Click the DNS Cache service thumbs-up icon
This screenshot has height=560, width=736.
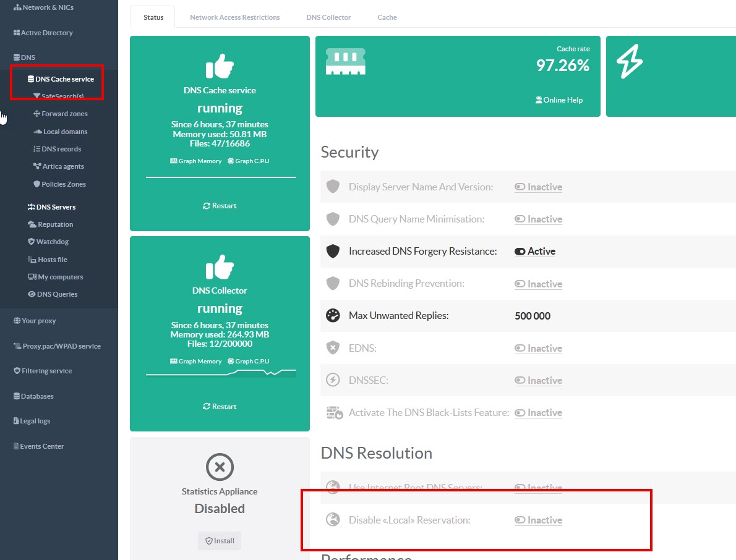[220, 66]
